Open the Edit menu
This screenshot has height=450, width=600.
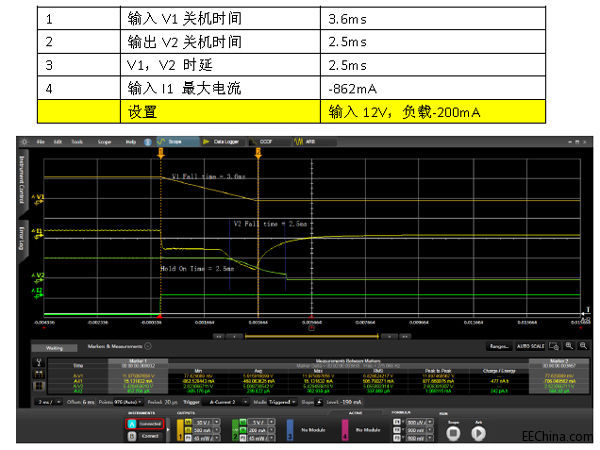tap(58, 142)
